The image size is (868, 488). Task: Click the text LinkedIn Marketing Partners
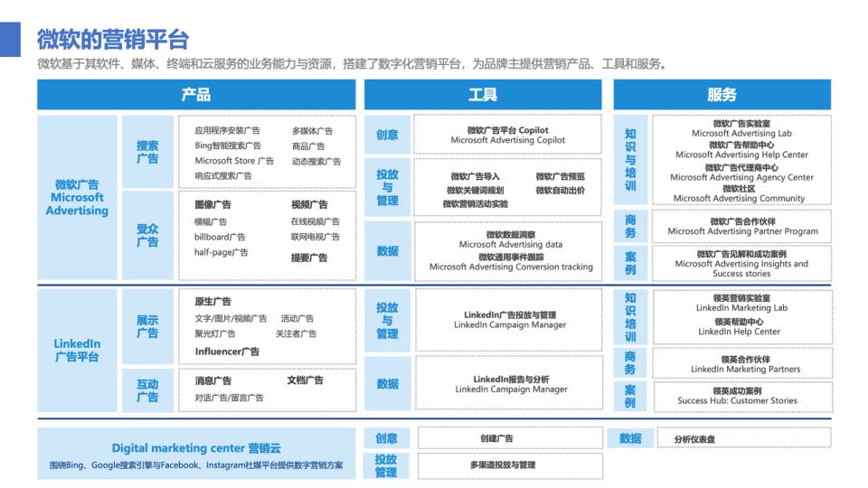(x=745, y=369)
